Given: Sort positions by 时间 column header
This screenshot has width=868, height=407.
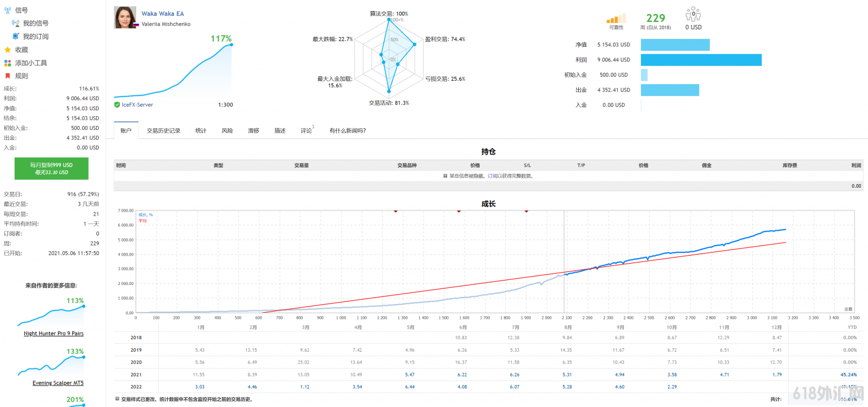Looking at the screenshot, I should click(x=121, y=165).
